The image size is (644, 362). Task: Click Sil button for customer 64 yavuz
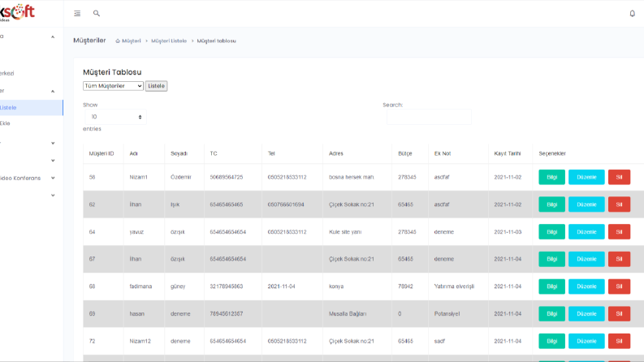[619, 232]
